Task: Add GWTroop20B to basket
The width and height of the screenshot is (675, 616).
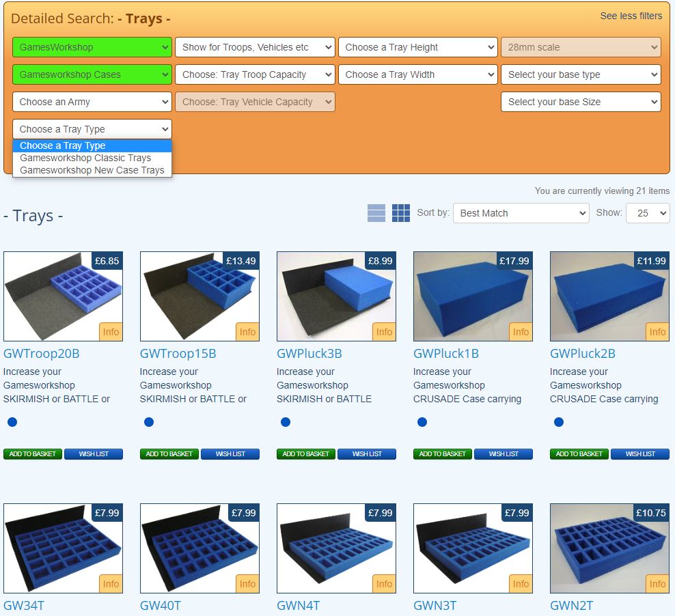Action: coord(33,454)
